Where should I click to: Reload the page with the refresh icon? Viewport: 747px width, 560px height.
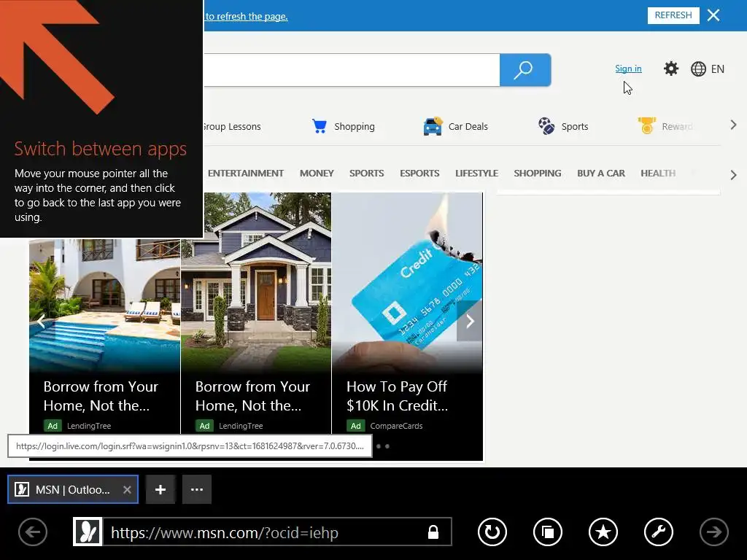coord(492,532)
